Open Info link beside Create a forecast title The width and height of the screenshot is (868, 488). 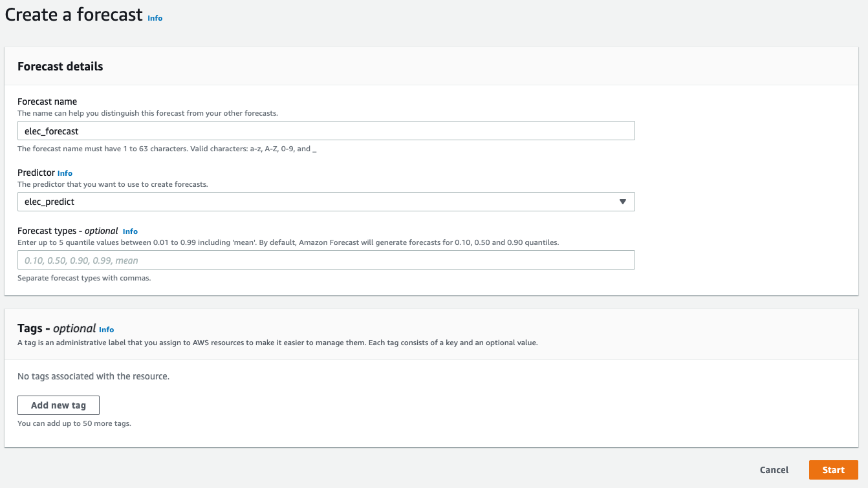tap(155, 18)
